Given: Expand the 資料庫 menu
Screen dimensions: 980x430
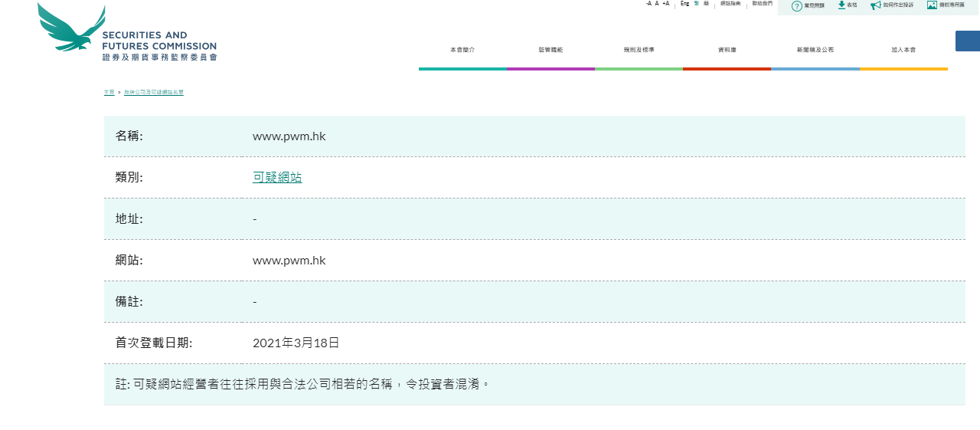Looking at the screenshot, I should pos(727,50).
